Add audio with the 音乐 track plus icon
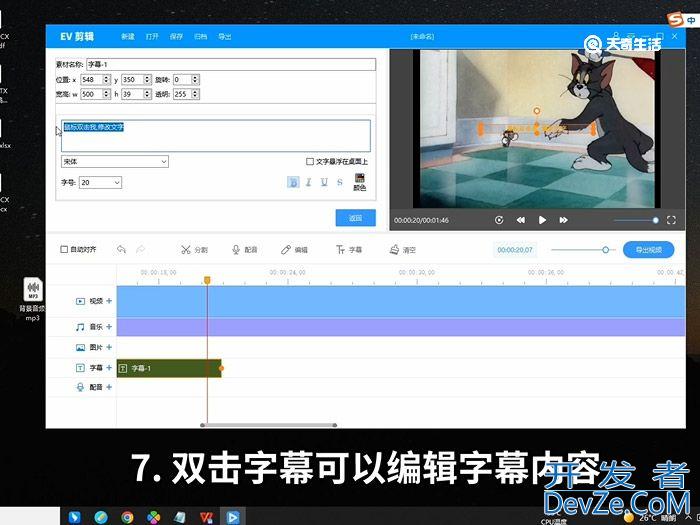Image resolution: width=700 pixels, height=525 pixels. (x=109, y=327)
